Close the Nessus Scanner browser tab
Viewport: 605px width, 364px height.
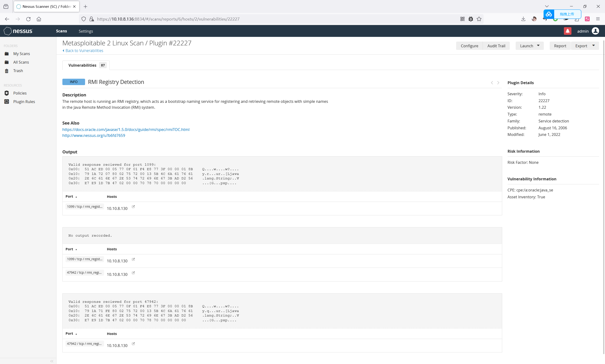74,6
